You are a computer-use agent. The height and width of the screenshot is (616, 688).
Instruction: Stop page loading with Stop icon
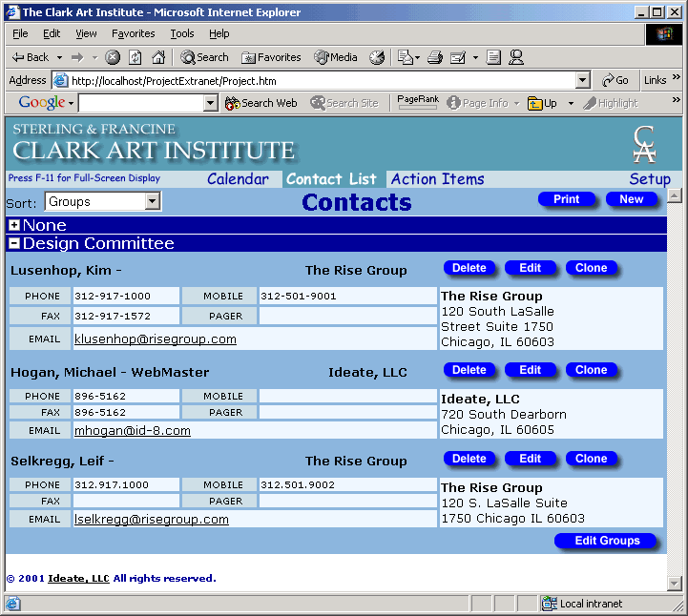tap(113, 57)
